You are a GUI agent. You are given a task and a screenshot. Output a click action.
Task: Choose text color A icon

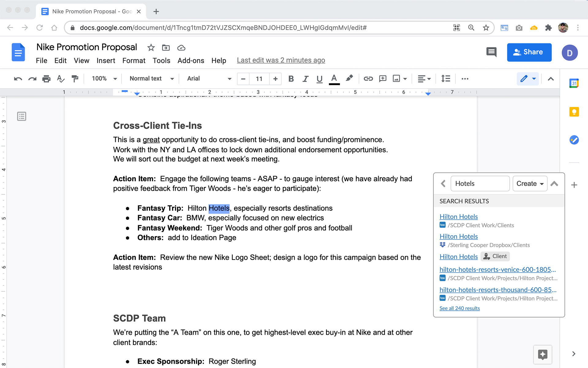pyautogui.click(x=334, y=79)
